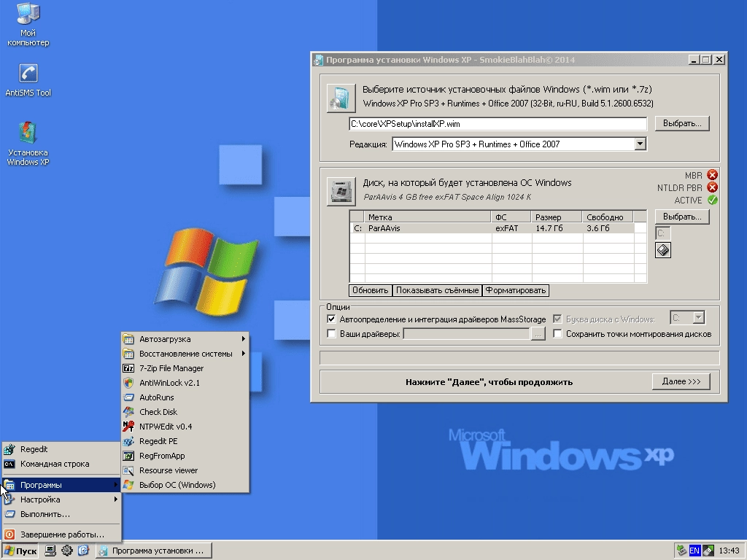Launch Resourse viewer from submenu
The width and height of the screenshot is (747, 560).
185,470
